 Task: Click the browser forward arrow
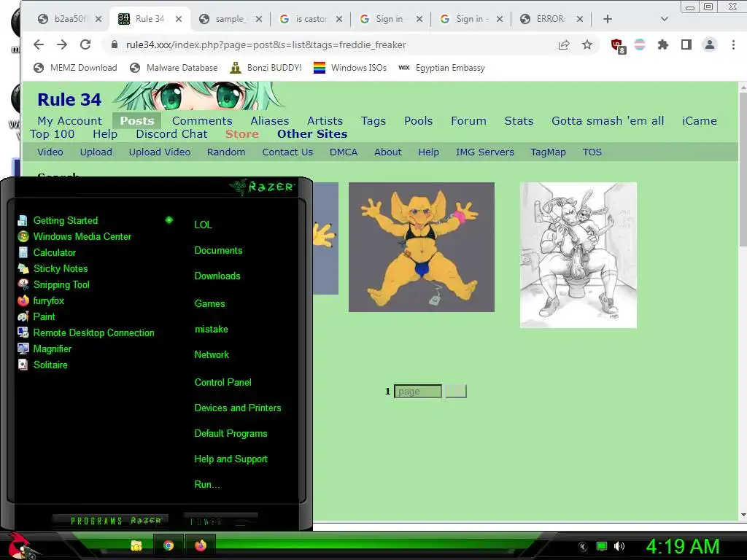[62, 44]
